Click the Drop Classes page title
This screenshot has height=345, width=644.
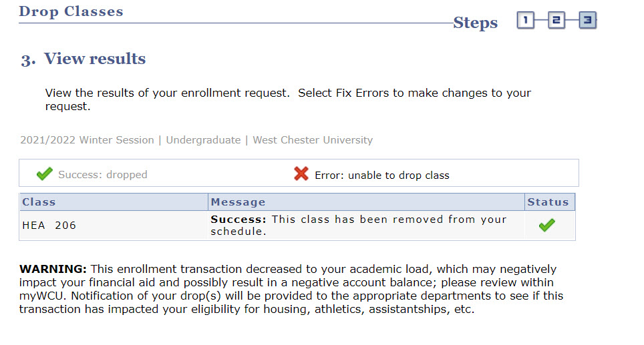[x=71, y=11]
